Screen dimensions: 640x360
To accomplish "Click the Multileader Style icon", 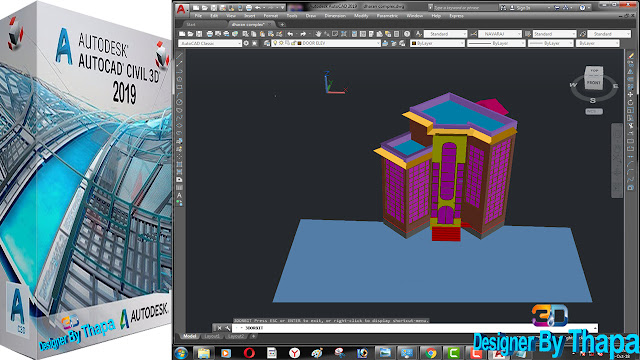I will click(x=582, y=34).
